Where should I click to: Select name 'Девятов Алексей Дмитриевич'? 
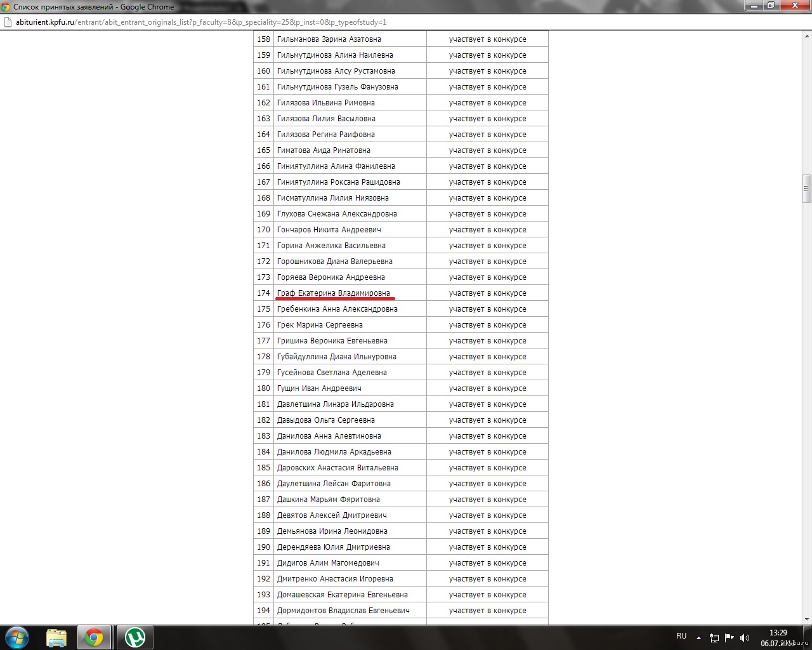coord(332,515)
